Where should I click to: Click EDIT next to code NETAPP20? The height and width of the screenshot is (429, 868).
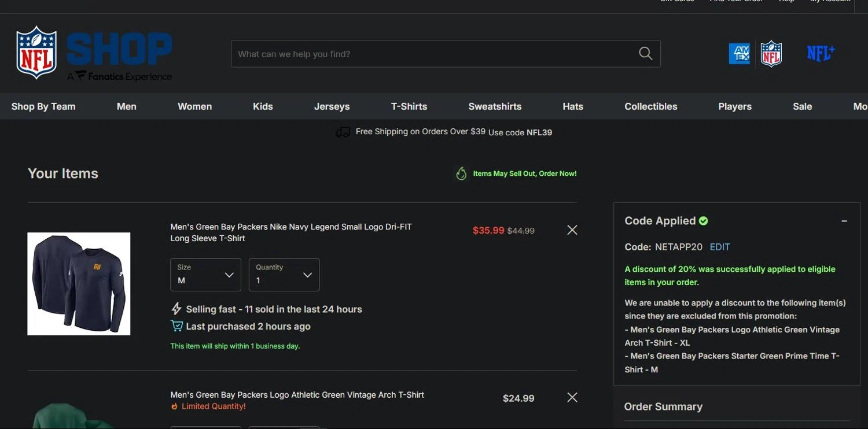tap(720, 247)
